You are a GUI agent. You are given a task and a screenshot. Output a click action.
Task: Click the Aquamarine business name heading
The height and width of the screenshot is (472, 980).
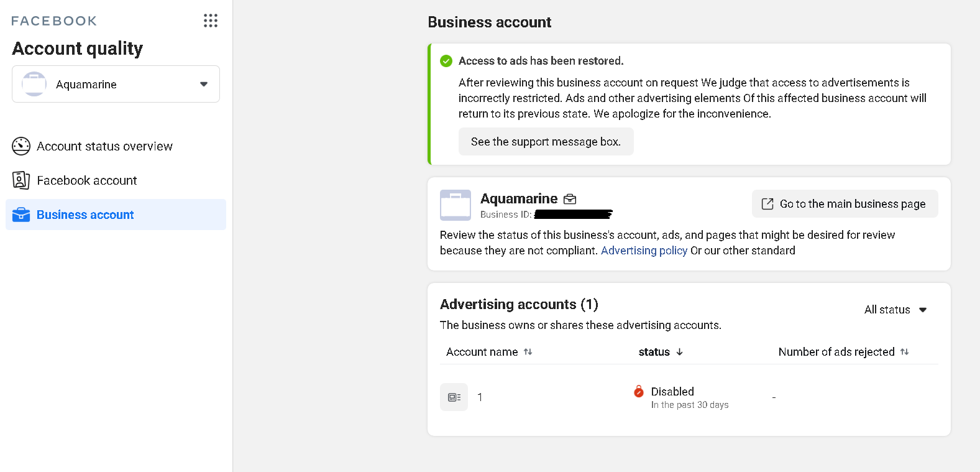point(519,198)
